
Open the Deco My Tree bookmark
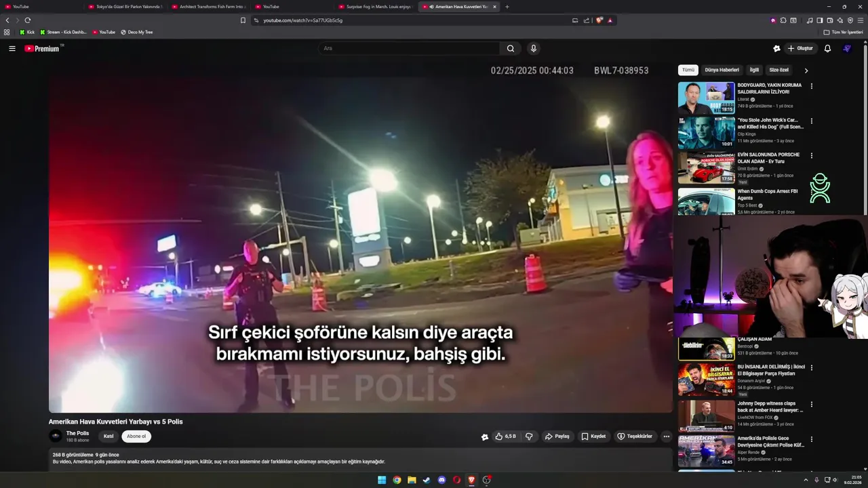[136, 32]
